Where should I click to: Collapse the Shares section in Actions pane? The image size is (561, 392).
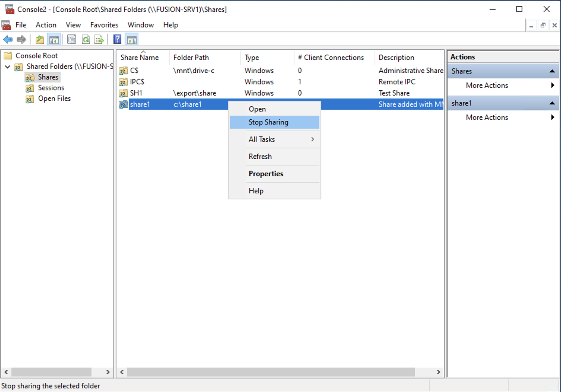(x=552, y=71)
